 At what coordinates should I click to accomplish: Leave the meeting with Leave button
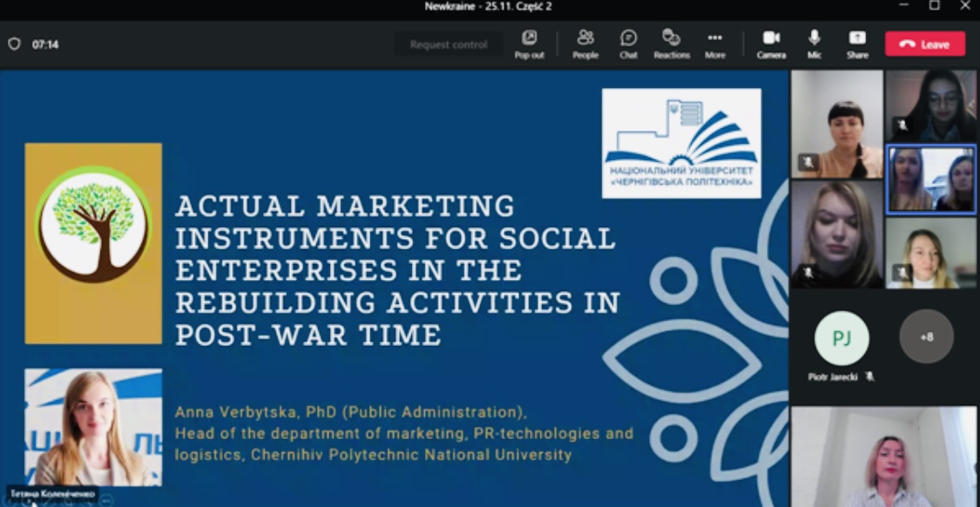click(925, 44)
